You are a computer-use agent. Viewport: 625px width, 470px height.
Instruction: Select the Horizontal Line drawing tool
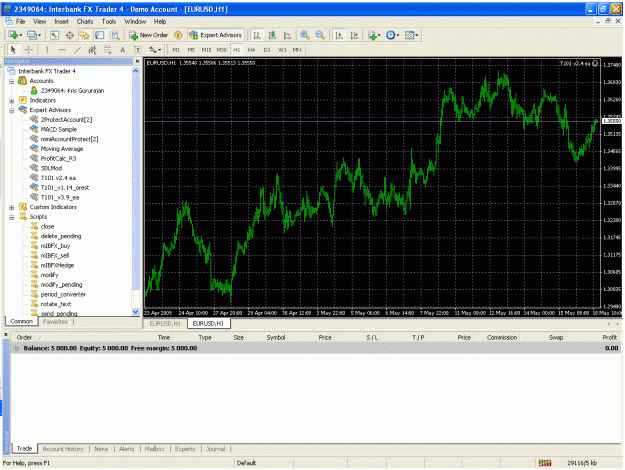pyautogui.click(x=62, y=50)
